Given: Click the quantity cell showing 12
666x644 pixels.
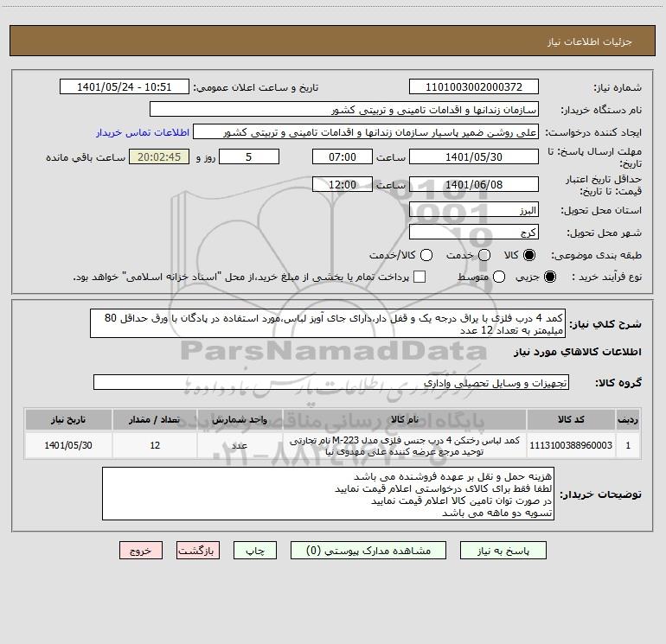Looking at the screenshot, I should 155,445.
